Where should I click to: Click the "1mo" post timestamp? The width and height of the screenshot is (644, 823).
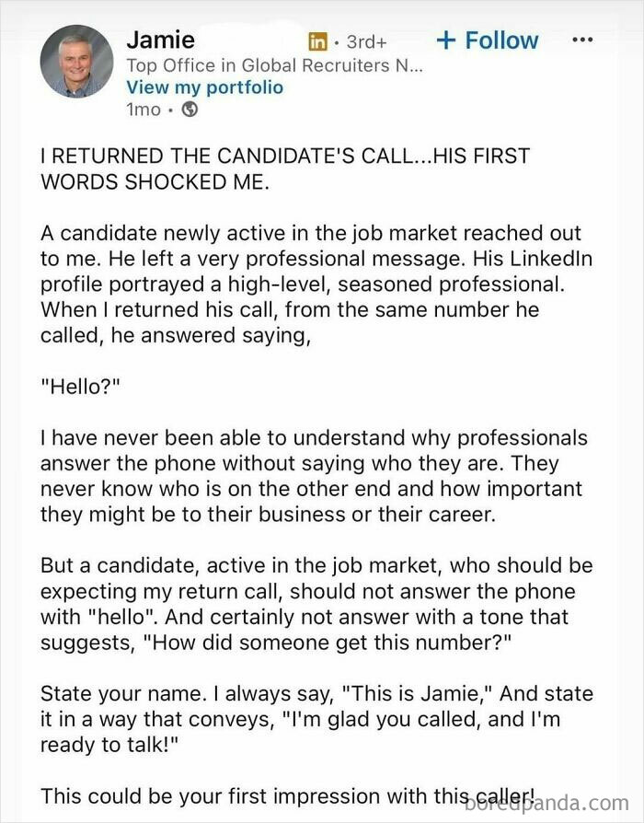click(144, 110)
